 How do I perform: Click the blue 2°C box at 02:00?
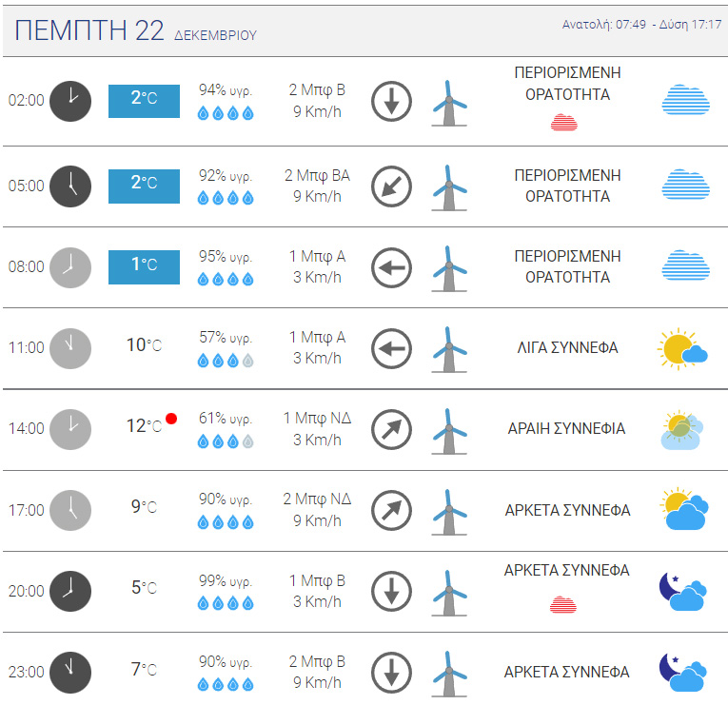click(x=144, y=101)
